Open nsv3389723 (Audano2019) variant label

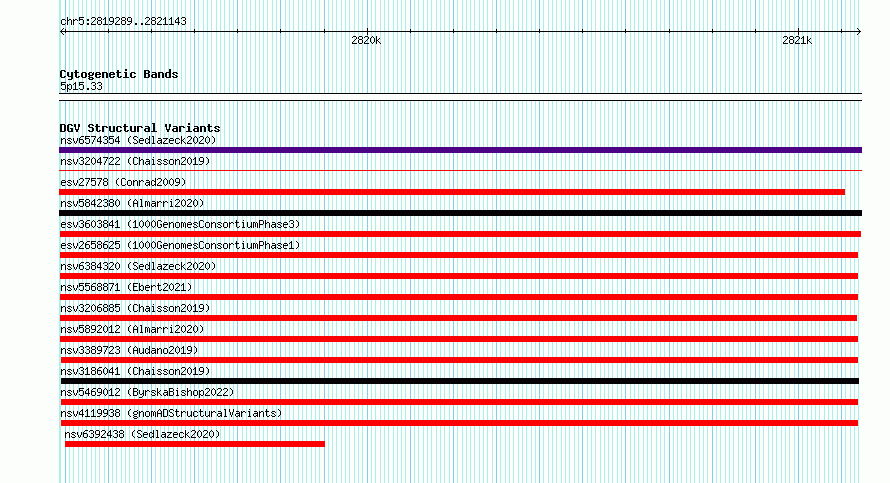coord(129,350)
